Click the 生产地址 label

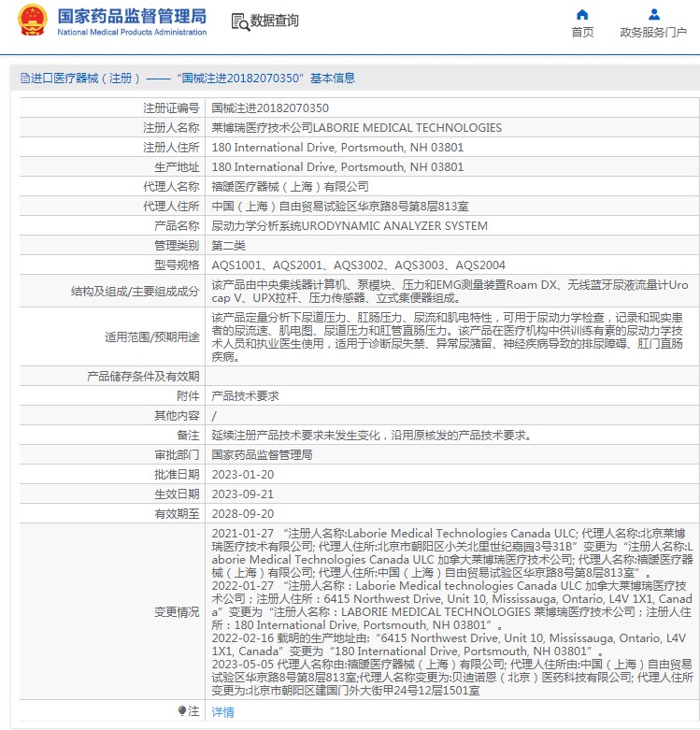tap(177, 166)
